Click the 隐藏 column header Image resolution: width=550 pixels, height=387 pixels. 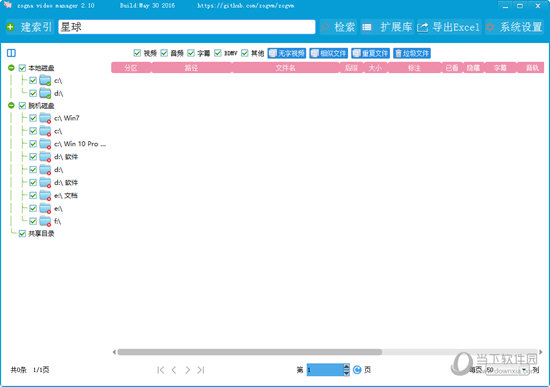point(473,68)
